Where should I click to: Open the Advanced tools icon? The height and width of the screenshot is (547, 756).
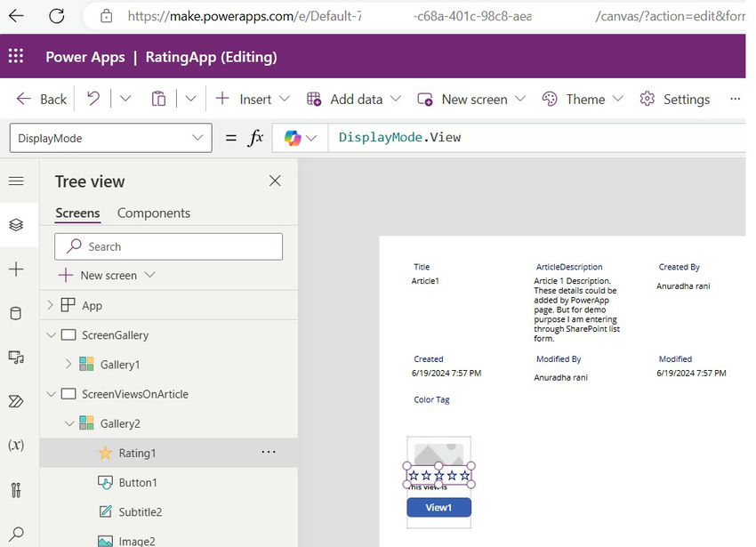point(16,489)
